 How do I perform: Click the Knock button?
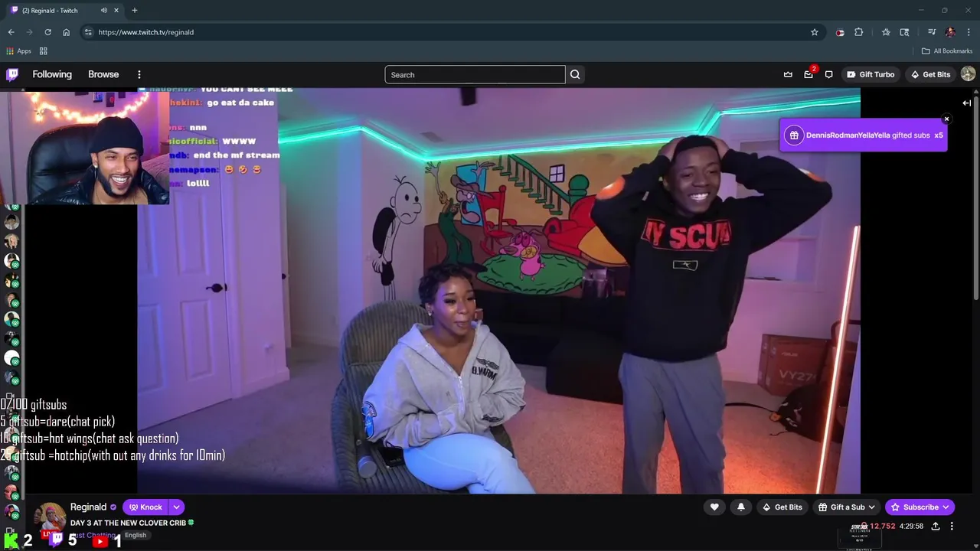(145, 507)
